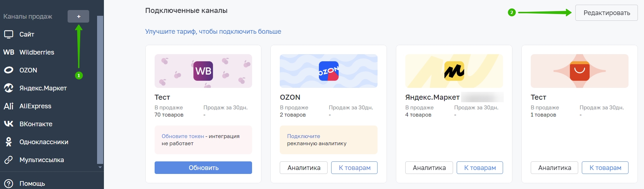Go to К товарам in OZON card
This screenshot has width=644, height=189.
click(355, 167)
